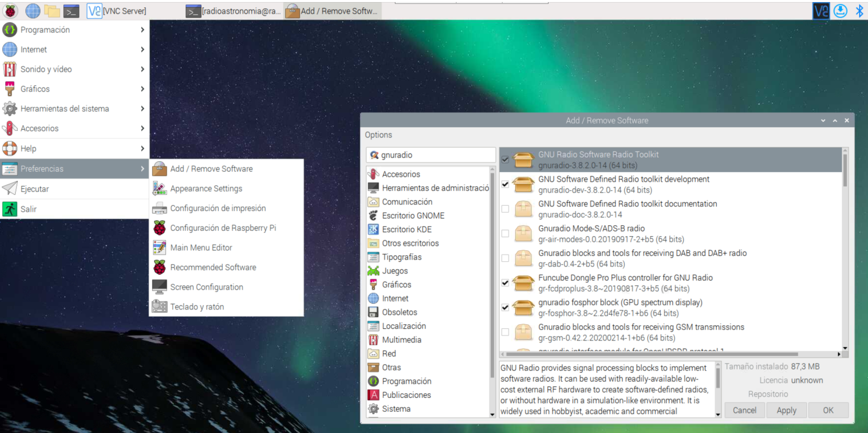This screenshot has height=433, width=868.
Task: Choose Salir from the main menu
Action: click(74, 209)
